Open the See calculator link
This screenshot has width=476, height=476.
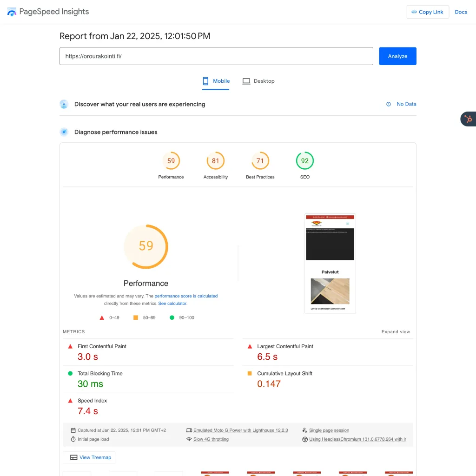(172, 304)
